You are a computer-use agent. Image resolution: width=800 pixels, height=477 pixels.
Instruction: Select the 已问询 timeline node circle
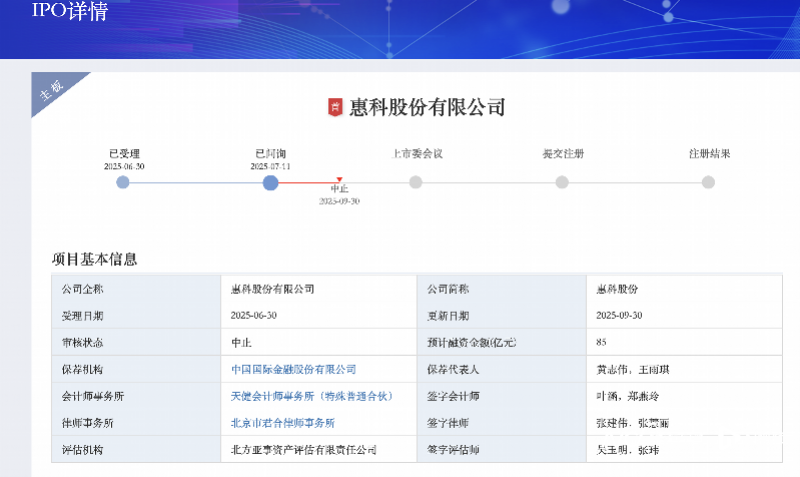270,182
